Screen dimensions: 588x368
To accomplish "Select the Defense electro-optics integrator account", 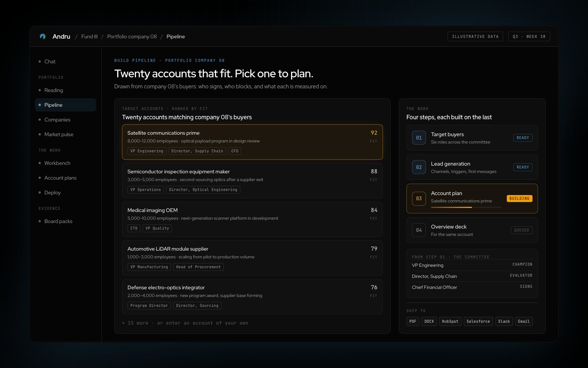I will (x=252, y=297).
